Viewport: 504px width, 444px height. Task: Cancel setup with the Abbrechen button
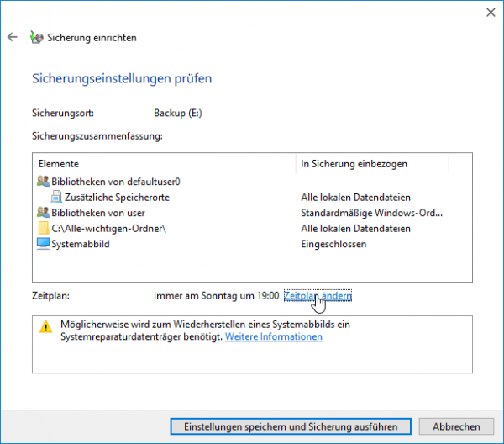(x=456, y=426)
